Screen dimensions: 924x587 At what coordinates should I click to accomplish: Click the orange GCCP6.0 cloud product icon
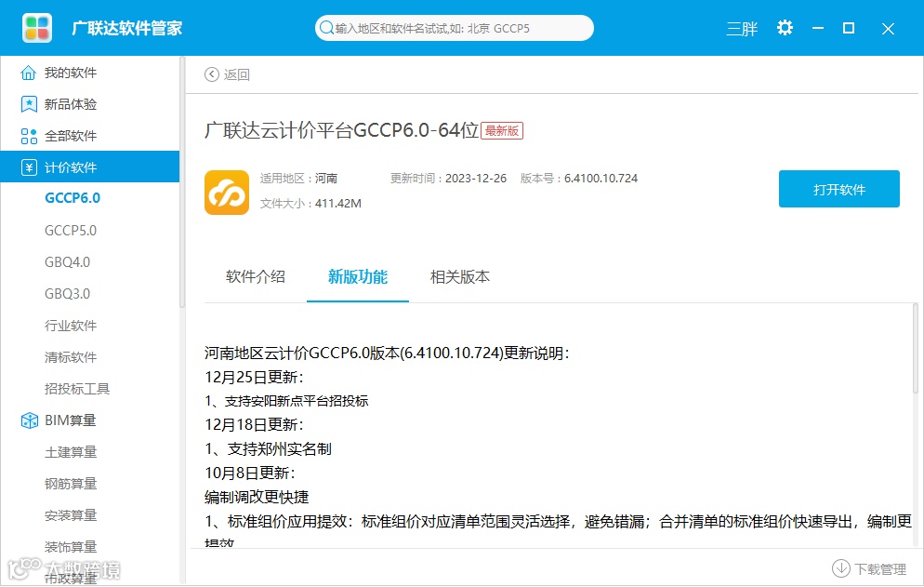(227, 193)
